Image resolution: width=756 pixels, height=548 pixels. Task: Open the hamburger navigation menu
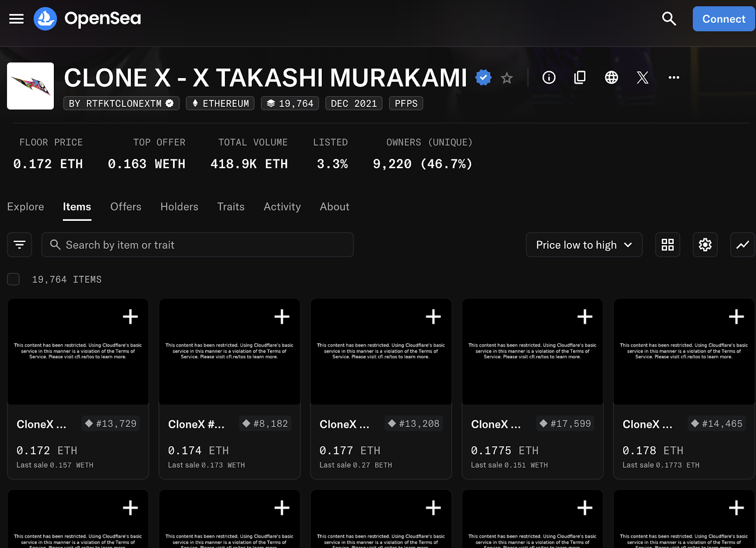(x=17, y=19)
